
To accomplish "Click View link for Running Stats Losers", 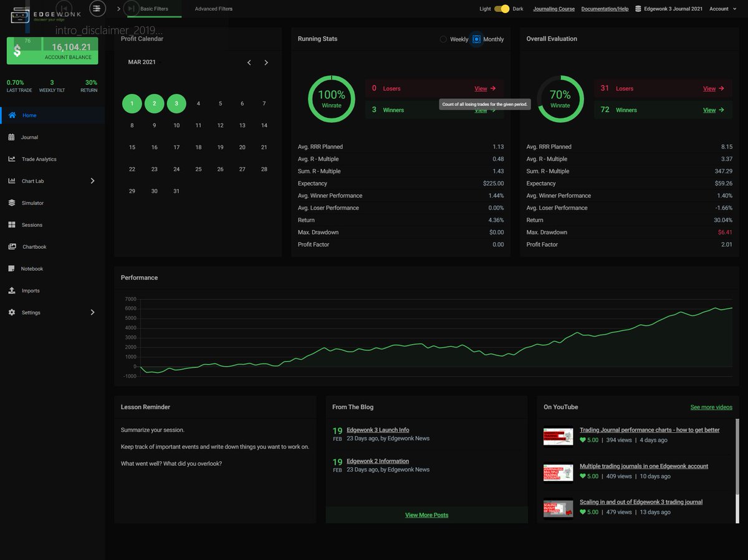I will point(481,89).
